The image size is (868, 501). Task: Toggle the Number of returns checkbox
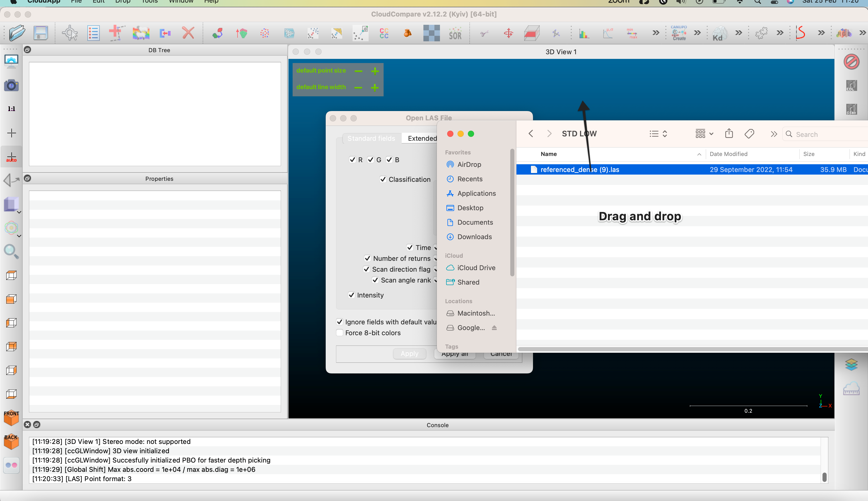pyautogui.click(x=367, y=259)
